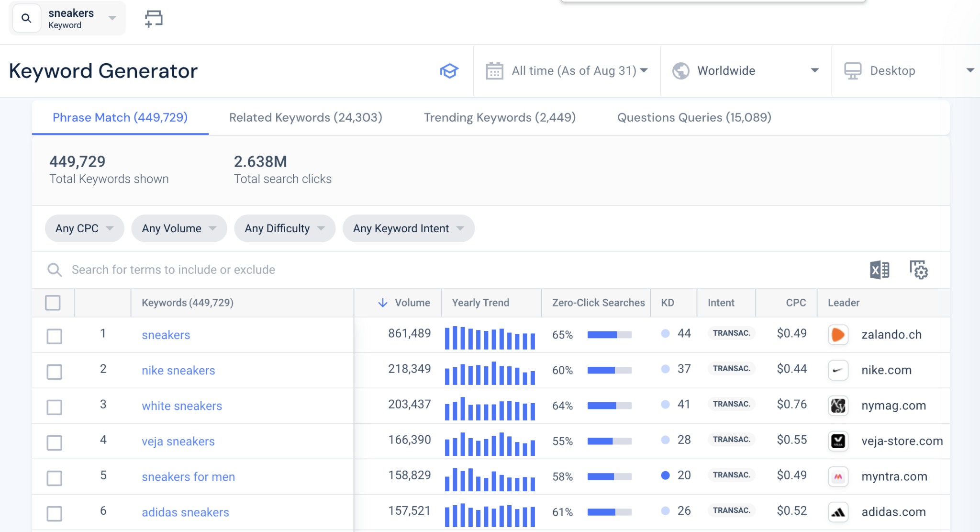The image size is (980, 532).
Task: Click the KD dot for the sneakers row
Action: click(665, 334)
